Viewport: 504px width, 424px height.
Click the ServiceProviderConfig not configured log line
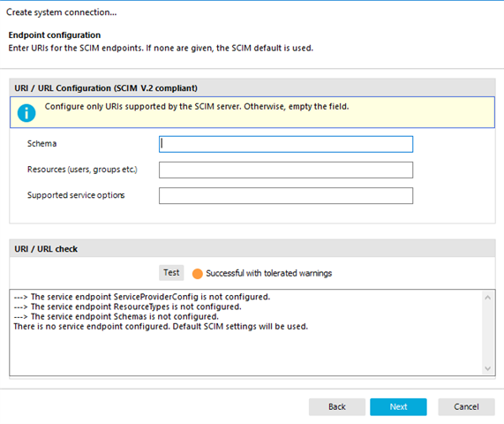[142, 297]
